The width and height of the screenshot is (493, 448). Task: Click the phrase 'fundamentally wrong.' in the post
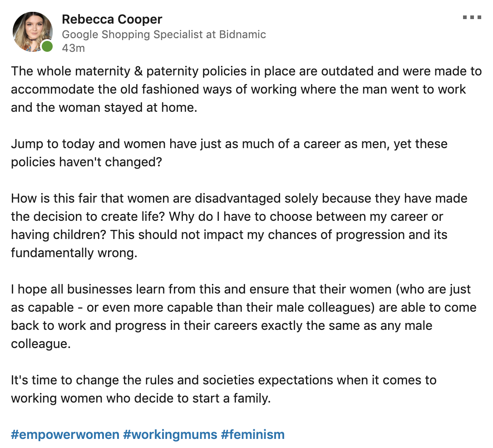point(74,253)
